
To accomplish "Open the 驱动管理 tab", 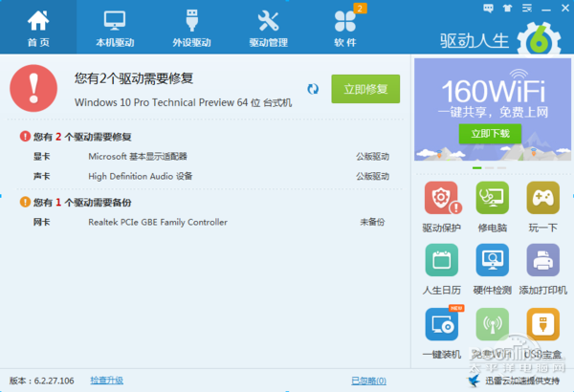I will coord(268,27).
